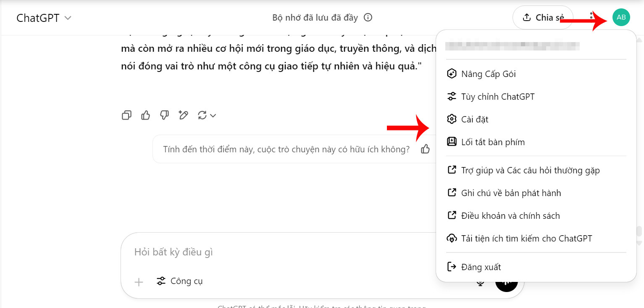
Task: Click the edit in canvas pencil icon
Action: click(x=183, y=115)
